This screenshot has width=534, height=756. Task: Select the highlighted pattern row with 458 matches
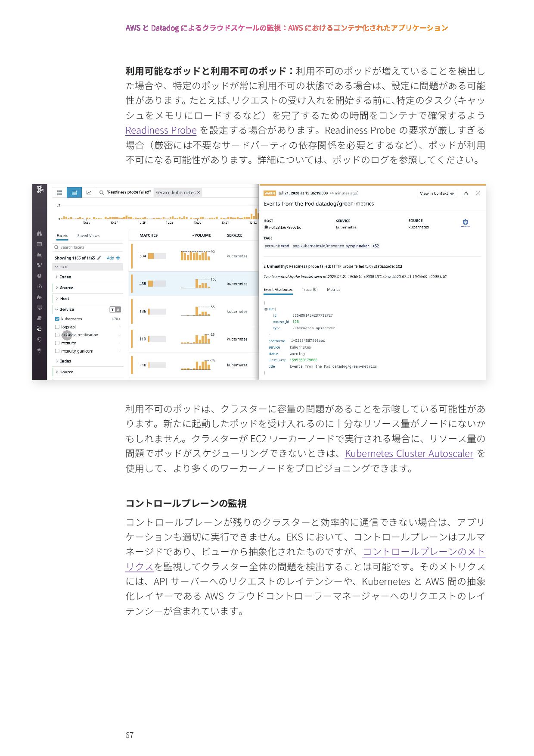click(x=194, y=284)
